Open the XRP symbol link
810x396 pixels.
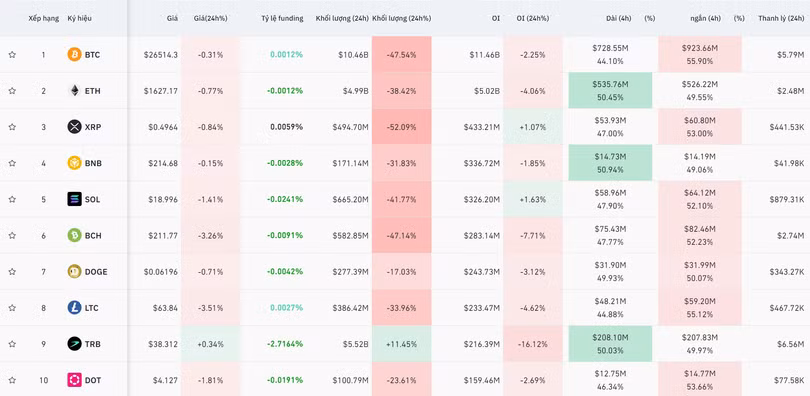[92, 127]
